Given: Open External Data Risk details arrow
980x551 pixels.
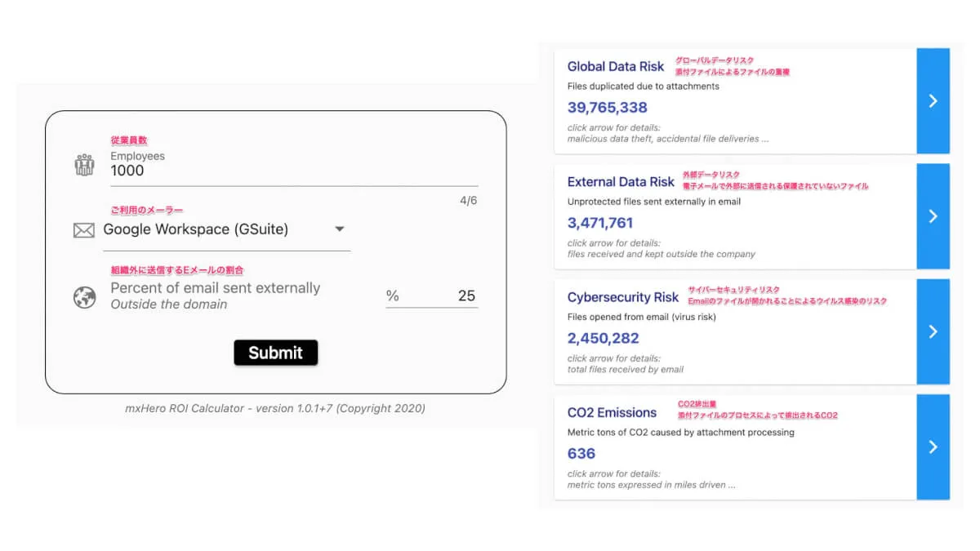Looking at the screenshot, I should (x=933, y=216).
